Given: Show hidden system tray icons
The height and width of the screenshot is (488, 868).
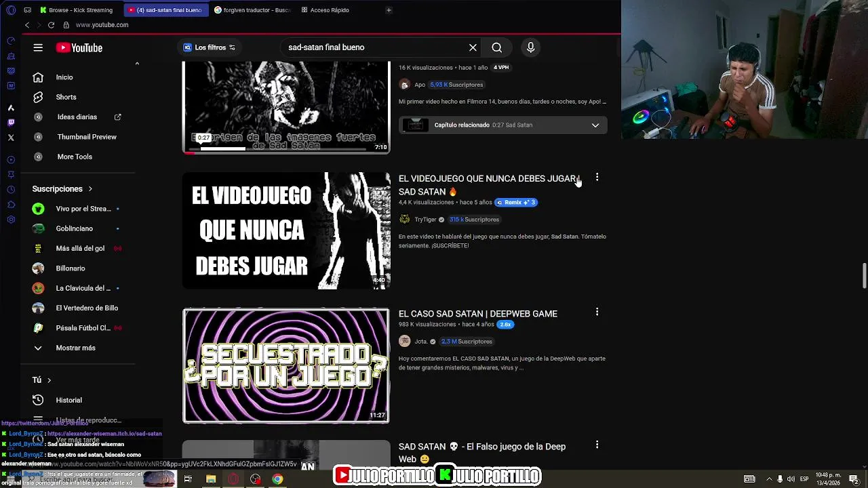Looking at the screenshot, I should click(x=769, y=479).
